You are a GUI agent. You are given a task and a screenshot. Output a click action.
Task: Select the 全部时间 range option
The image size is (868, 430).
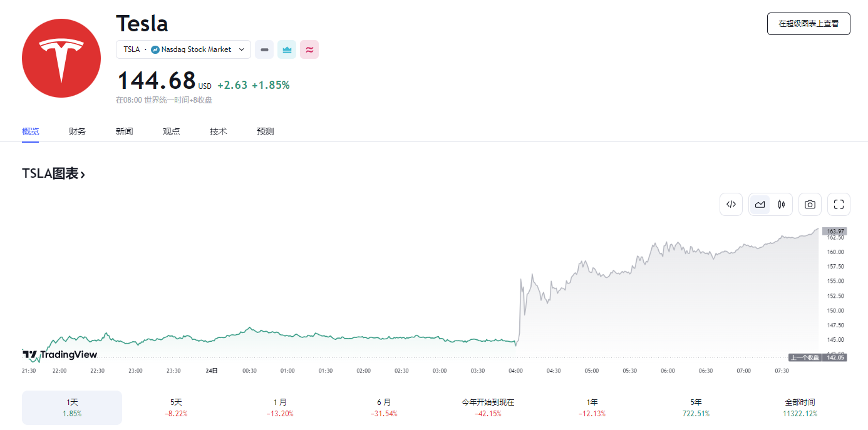pyautogui.click(x=800, y=407)
